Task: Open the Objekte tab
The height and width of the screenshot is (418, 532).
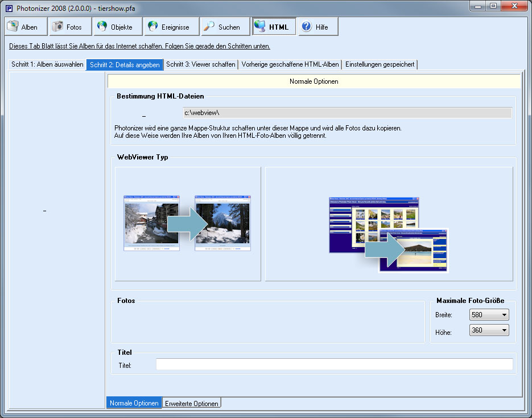Action: click(118, 27)
